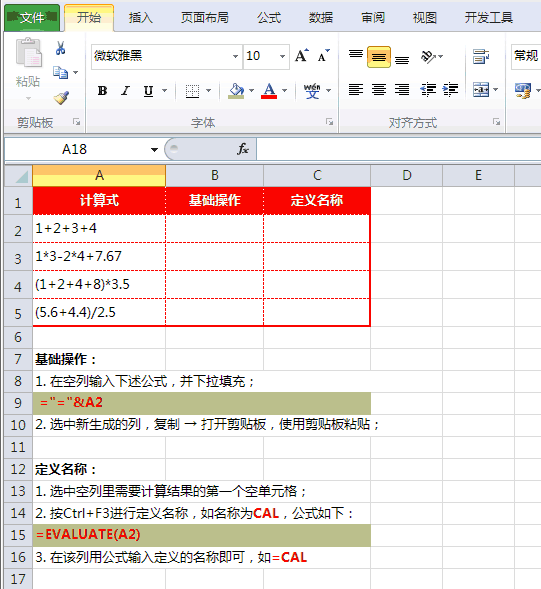541x589 pixels.
Task: Toggle wrap text icon
Action: [x=481, y=57]
